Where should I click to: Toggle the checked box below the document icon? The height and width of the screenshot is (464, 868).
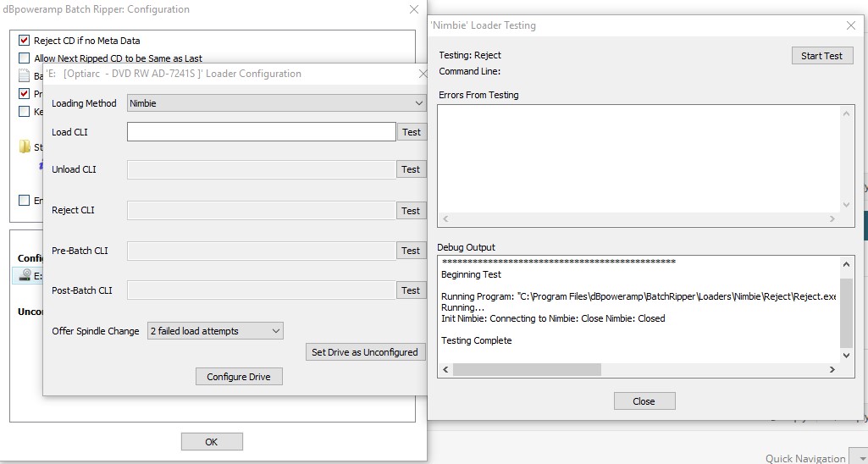(25, 94)
